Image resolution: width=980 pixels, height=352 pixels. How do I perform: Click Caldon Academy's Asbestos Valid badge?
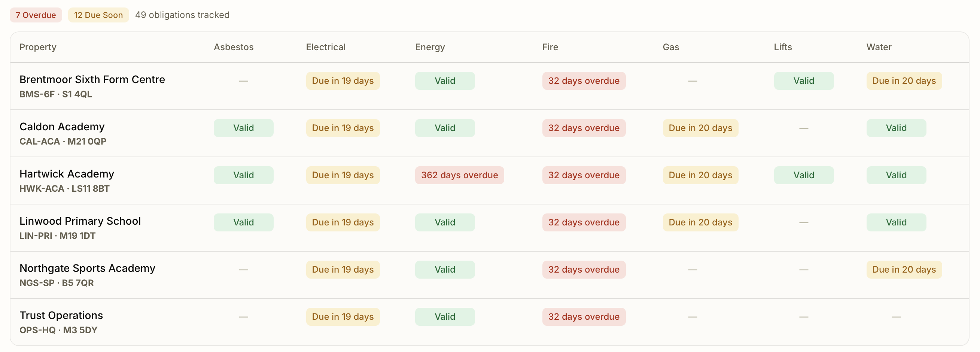[243, 128]
